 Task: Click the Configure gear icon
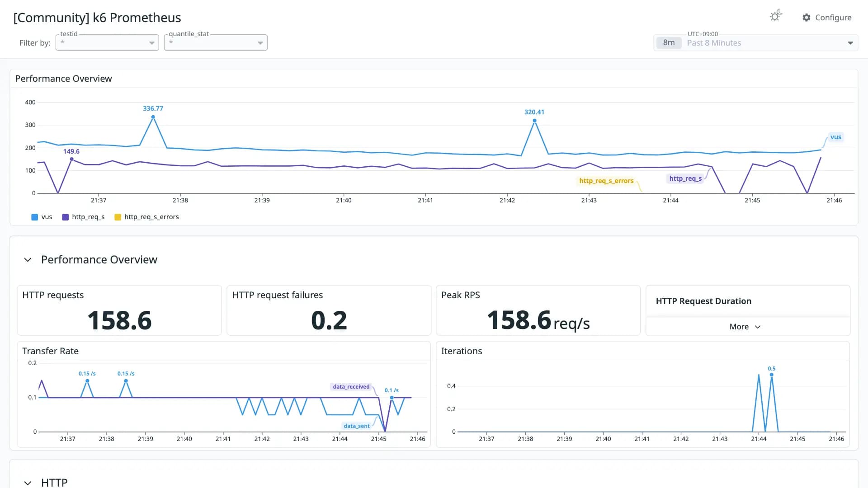(x=807, y=18)
